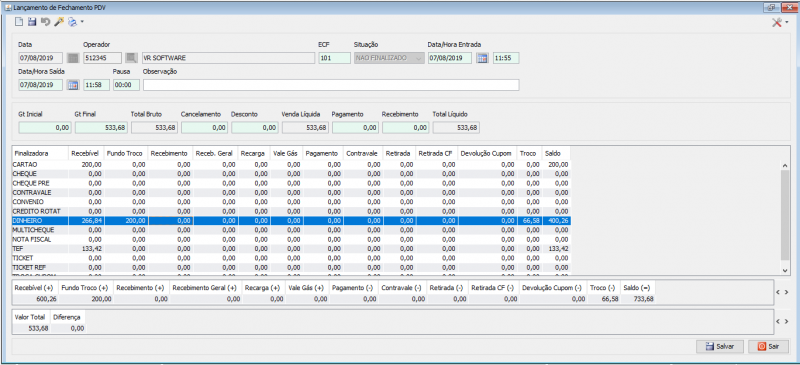Click the table scrollbar up arrow
Viewport: 800px width, 365px height.
click(785, 165)
